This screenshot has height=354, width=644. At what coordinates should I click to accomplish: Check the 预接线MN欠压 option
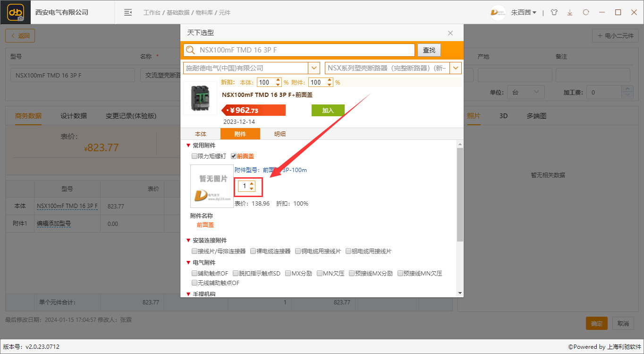point(400,273)
